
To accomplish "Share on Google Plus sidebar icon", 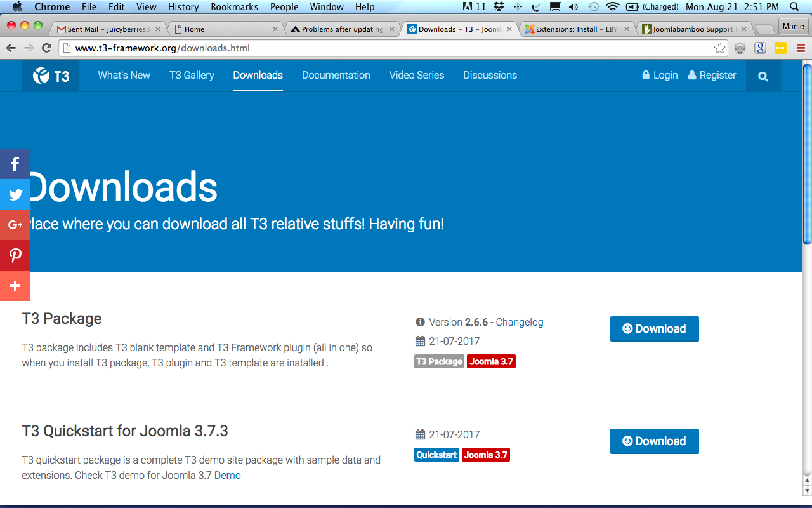I will 15,225.
